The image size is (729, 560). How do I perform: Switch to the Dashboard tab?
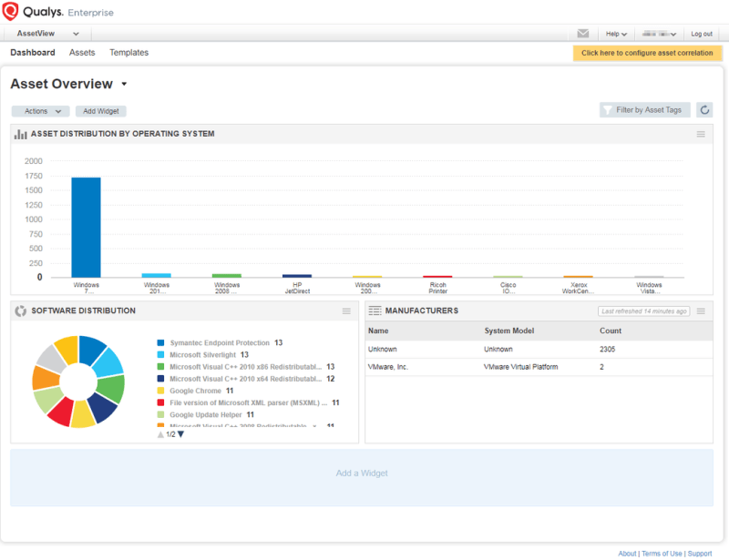tap(33, 53)
